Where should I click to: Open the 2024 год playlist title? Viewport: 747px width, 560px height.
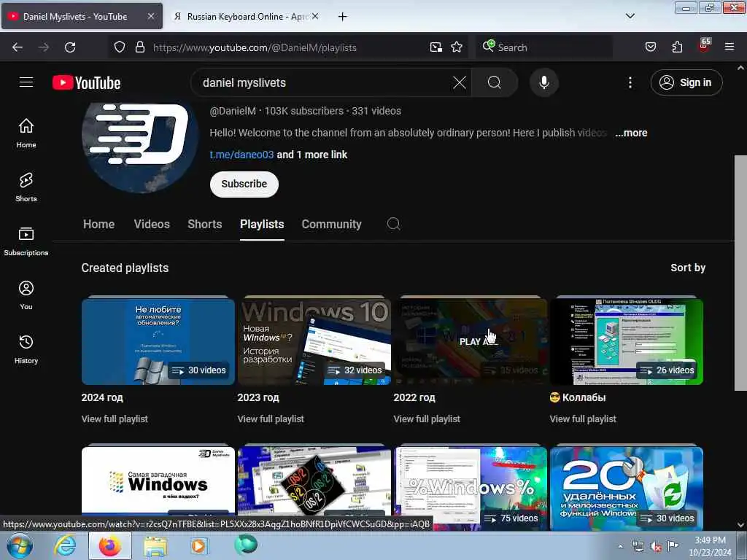pyautogui.click(x=102, y=397)
